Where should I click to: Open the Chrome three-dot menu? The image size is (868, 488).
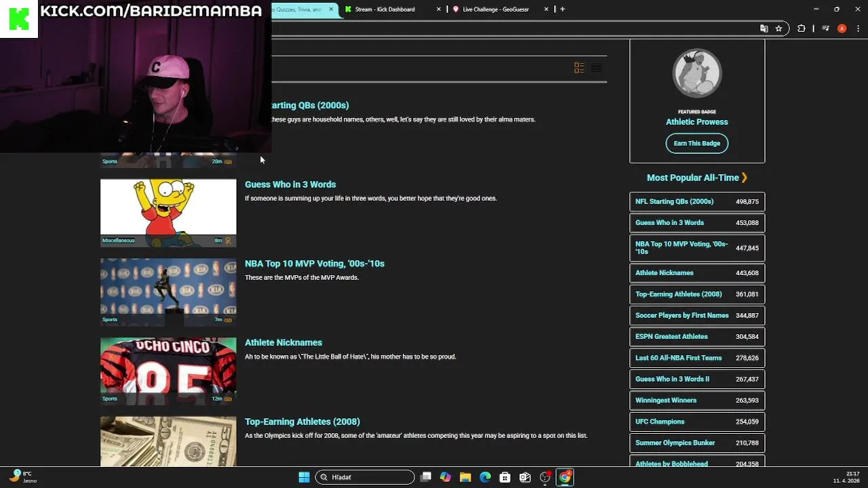pos(859,28)
